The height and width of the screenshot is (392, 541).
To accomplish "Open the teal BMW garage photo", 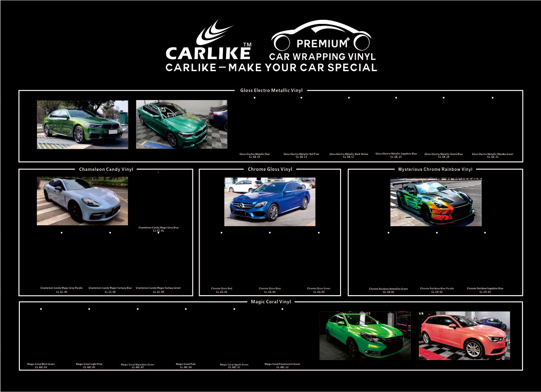I will (x=182, y=124).
